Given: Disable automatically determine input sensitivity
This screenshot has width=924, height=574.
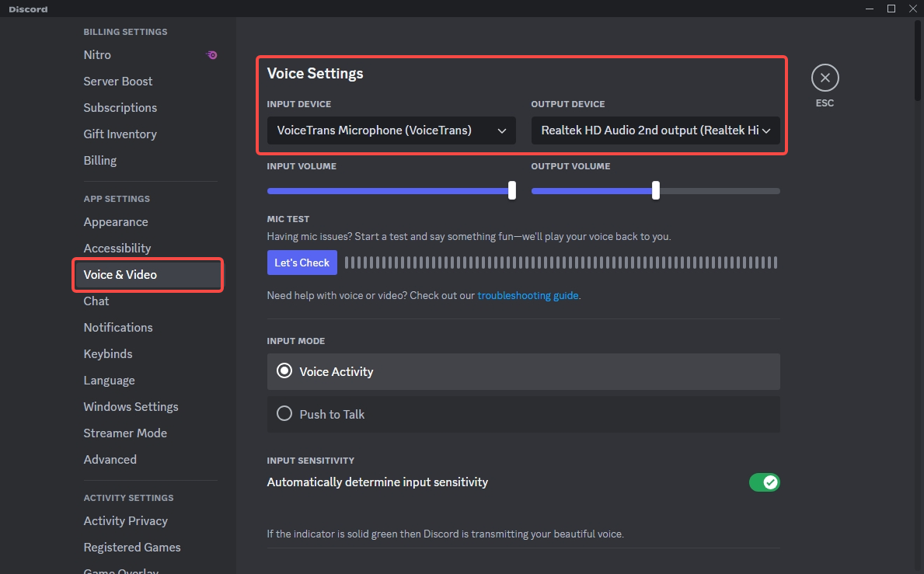Looking at the screenshot, I should click(764, 482).
